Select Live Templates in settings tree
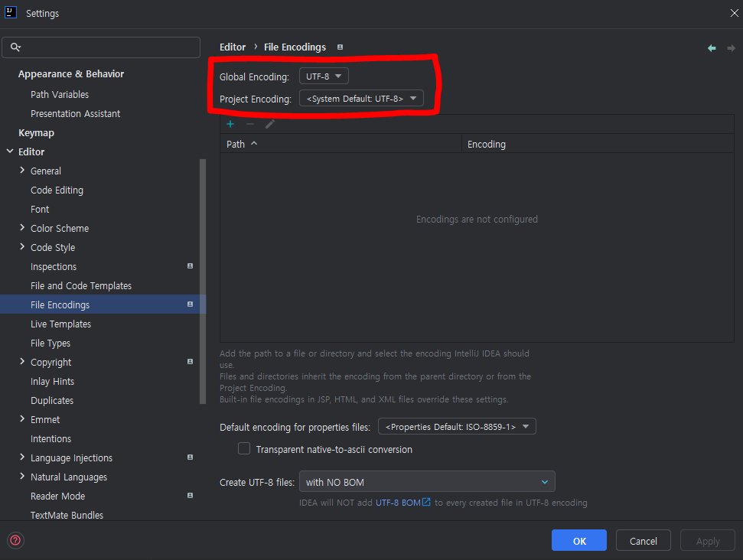The width and height of the screenshot is (743, 560). [60, 324]
